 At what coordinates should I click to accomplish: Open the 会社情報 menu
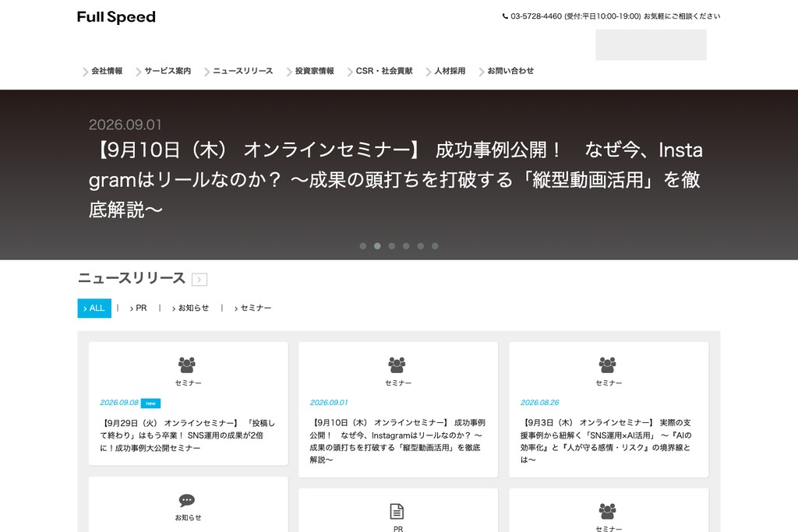coord(107,71)
